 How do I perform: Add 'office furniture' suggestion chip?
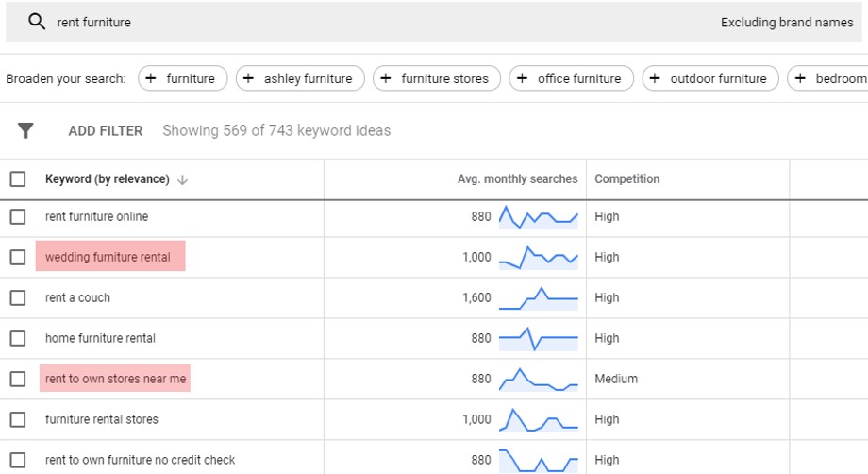(x=570, y=78)
